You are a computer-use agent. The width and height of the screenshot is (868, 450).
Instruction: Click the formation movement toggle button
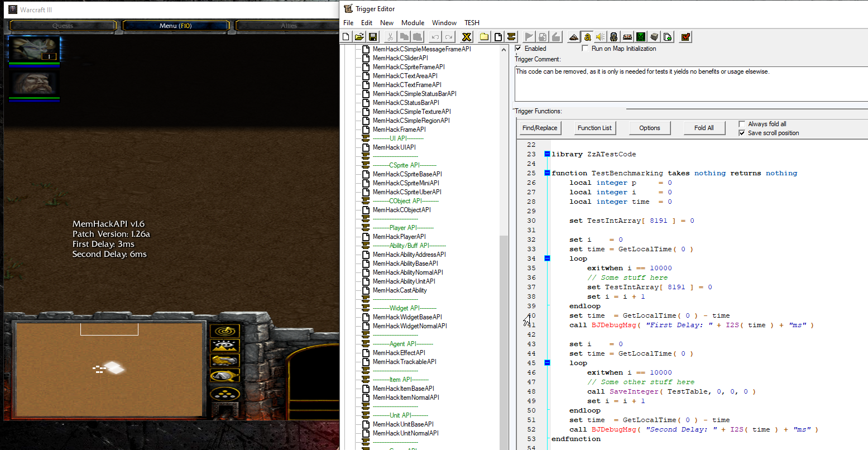pos(225,394)
